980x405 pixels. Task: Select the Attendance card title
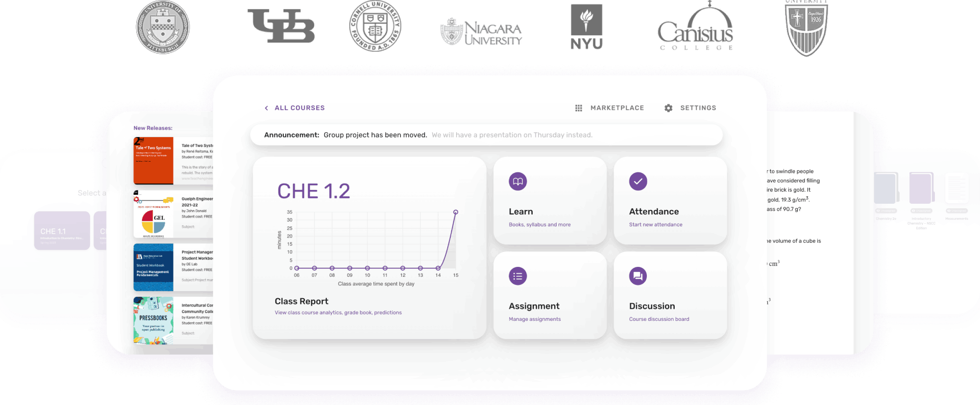pos(654,212)
